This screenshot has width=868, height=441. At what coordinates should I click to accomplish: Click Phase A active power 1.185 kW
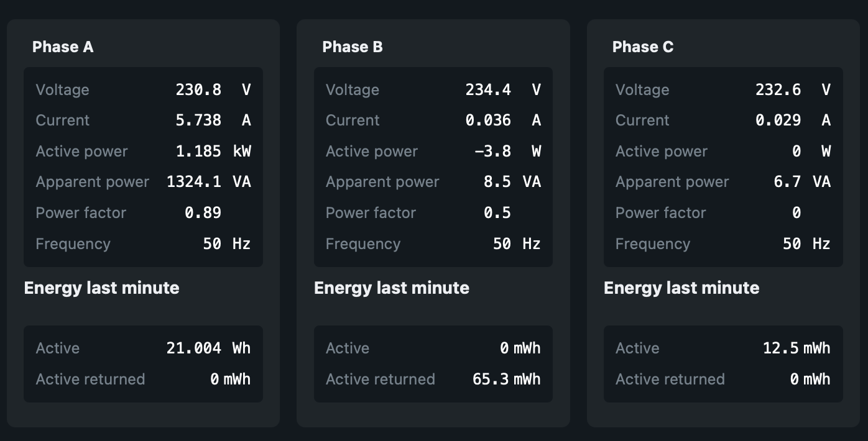coord(198,151)
